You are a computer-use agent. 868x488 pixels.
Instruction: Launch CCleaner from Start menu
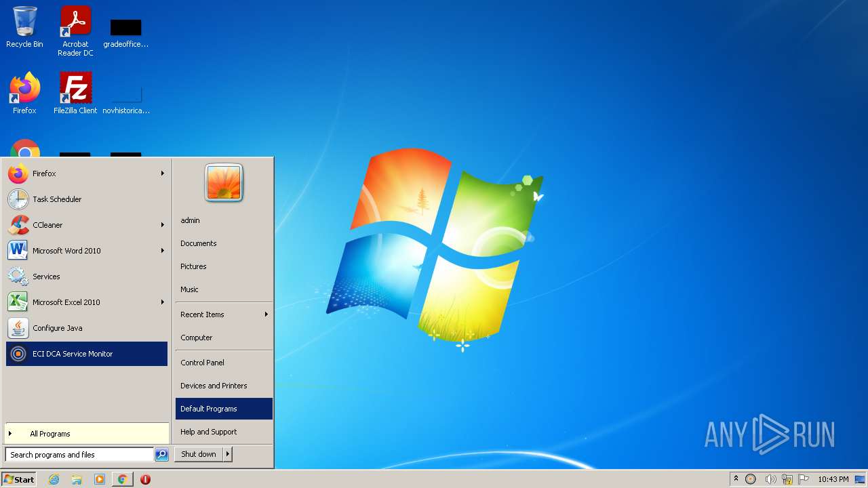(87, 225)
